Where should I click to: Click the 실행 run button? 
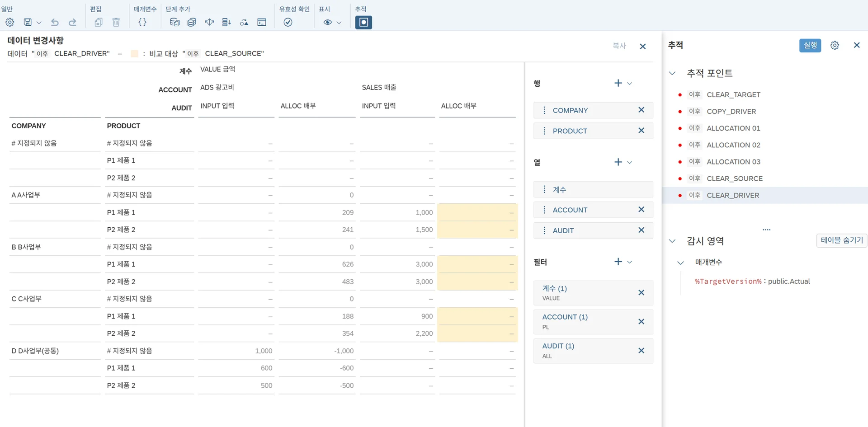click(x=810, y=45)
